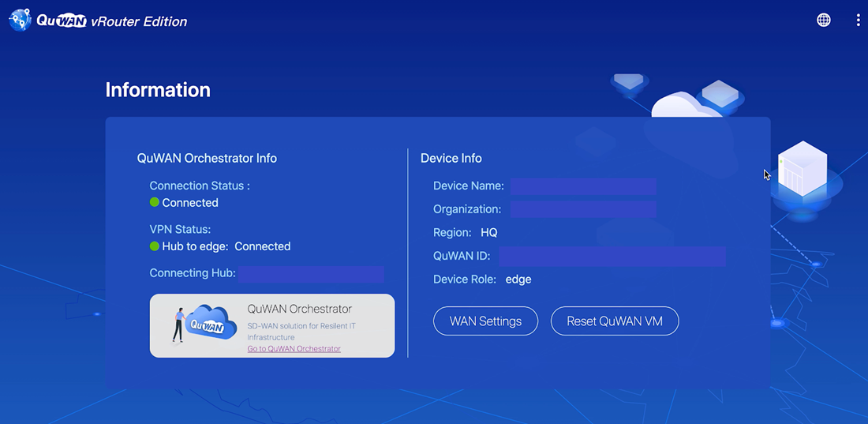Click the green Connection Status indicator dot
The image size is (868, 424).
pyautogui.click(x=155, y=203)
